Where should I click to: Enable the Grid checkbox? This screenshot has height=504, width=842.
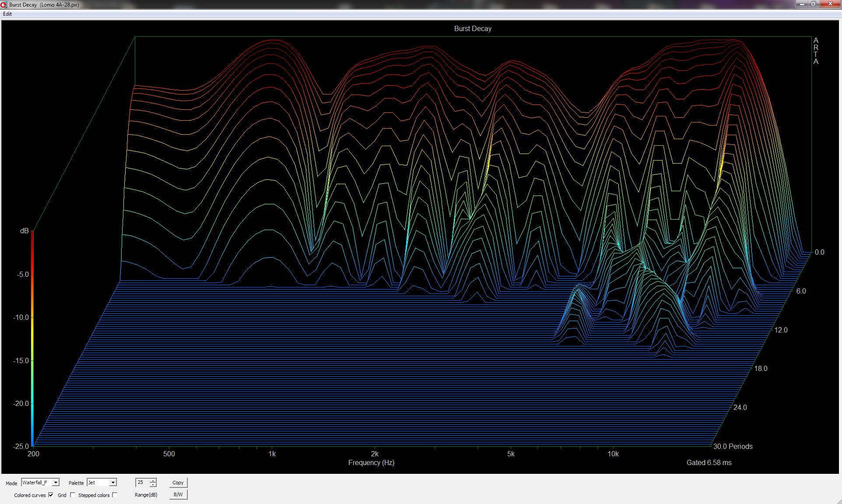pyautogui.click(x=73, y=495)
